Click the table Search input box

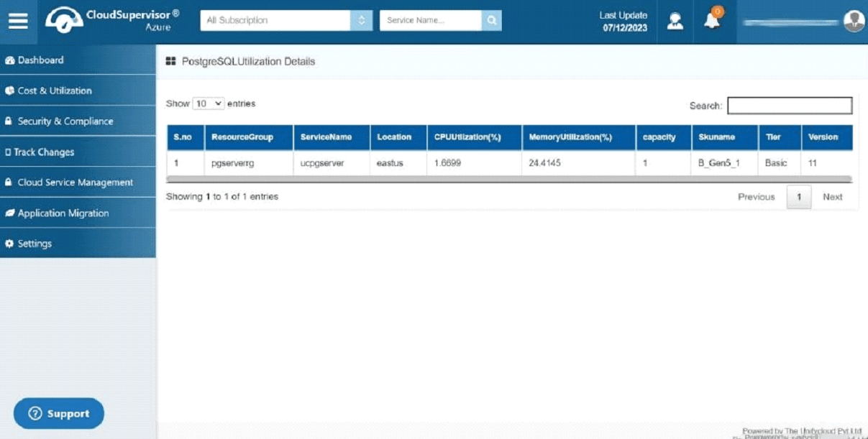coord(790,106)
